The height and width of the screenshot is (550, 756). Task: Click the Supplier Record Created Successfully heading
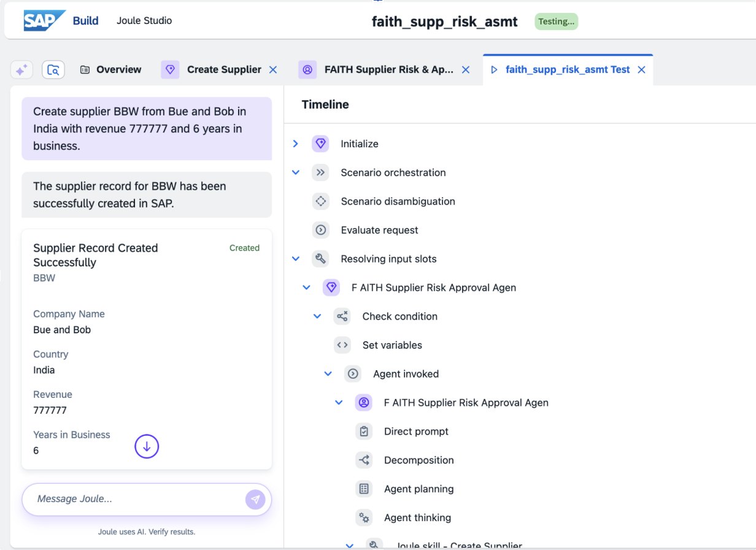point(96,255)
